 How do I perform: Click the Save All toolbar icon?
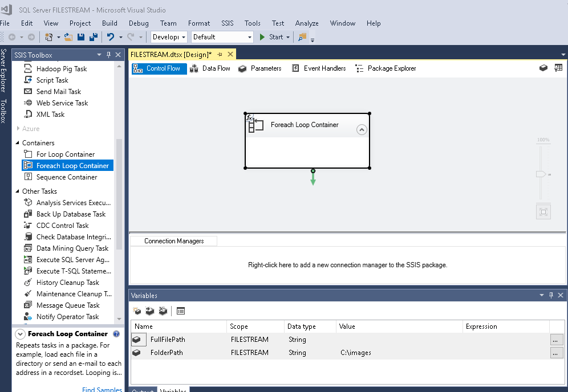(x=92, y=37)
